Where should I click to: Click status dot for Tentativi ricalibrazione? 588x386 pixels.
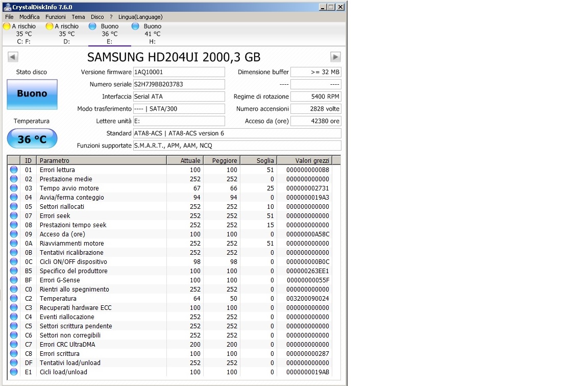[14, 252]
